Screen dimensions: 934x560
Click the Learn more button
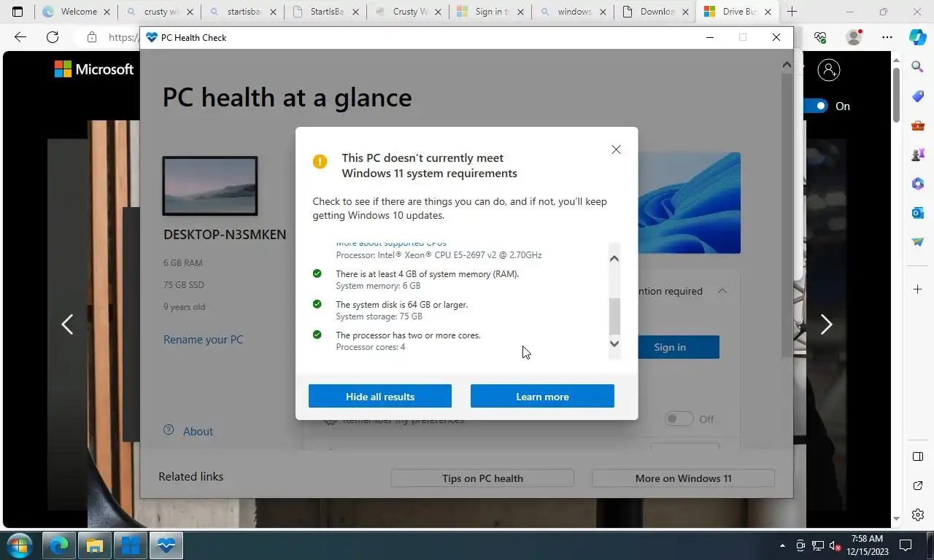click(542, 397)
